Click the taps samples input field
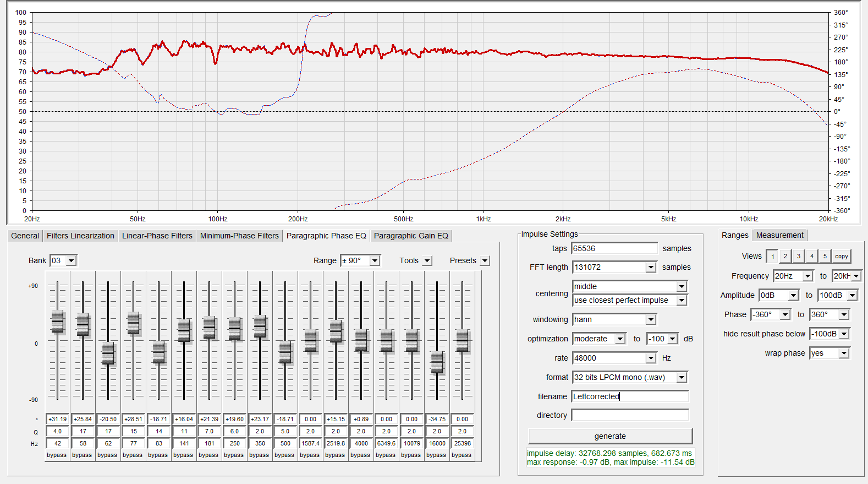Viewport: 868px width, 484px height. [x=614, y=248]
